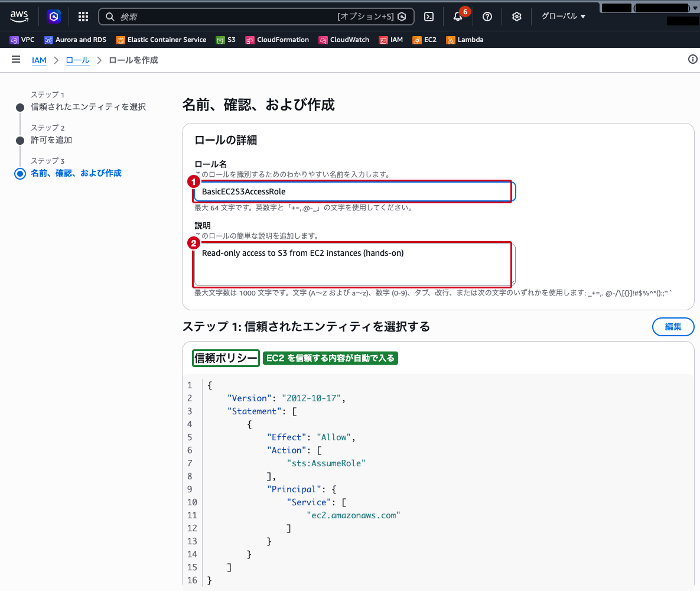Open CloudFormation shortcut
Viewport: 700px width, 591px height.
point(277,40)
